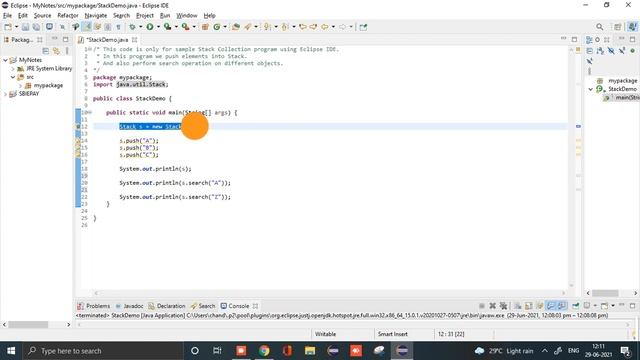Select main method in Outline view
This screenshot has width=640, height=360.
point(622,98)
